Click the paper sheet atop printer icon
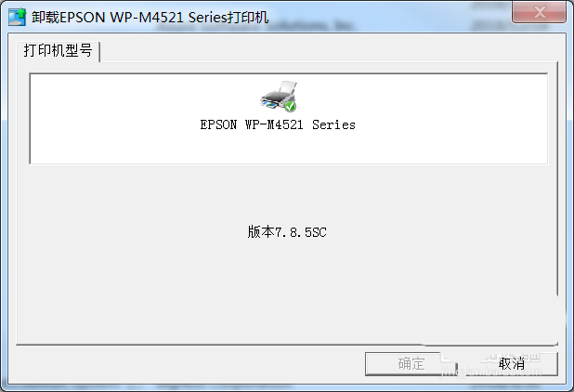574x392 pixels. (x=288, y=87)
